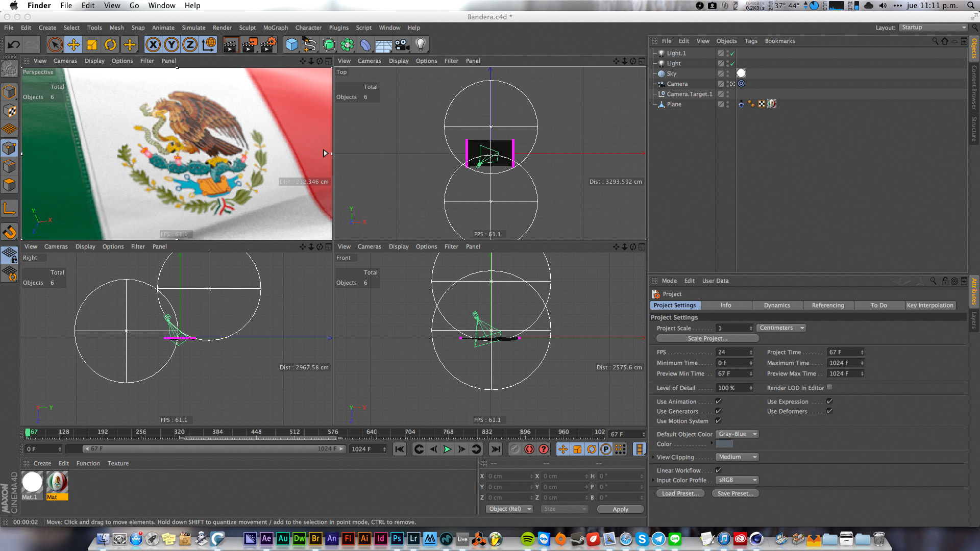Toggle Use Expression checkbox

tap(829, 402)
